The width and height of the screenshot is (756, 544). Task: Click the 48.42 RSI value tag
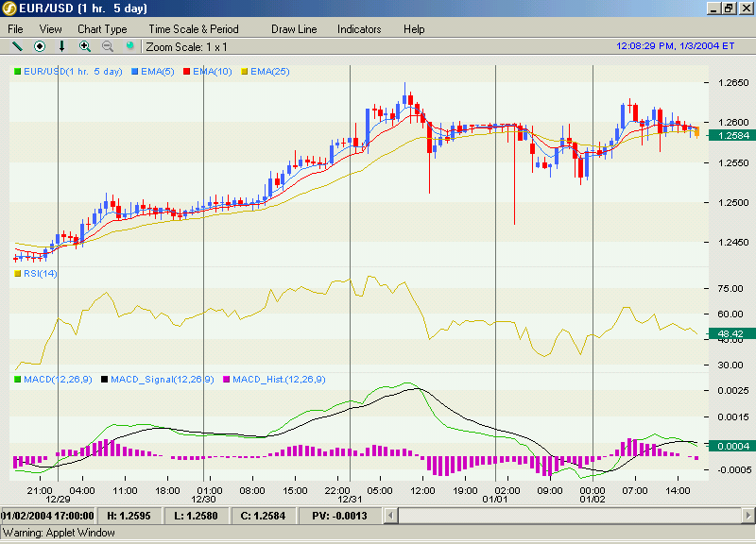731,333
